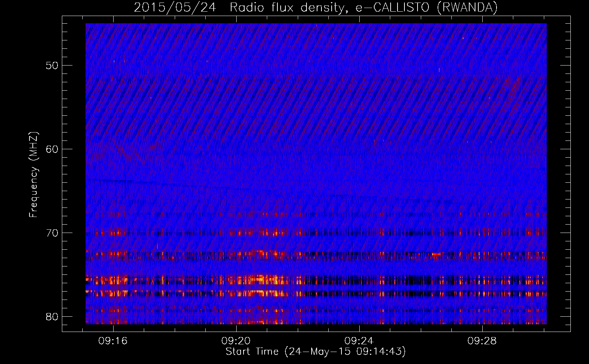Screen dimensions: 589x364
Task: Select the 'Frequency (MHZ)' axis label
Action: click(33, 174)
